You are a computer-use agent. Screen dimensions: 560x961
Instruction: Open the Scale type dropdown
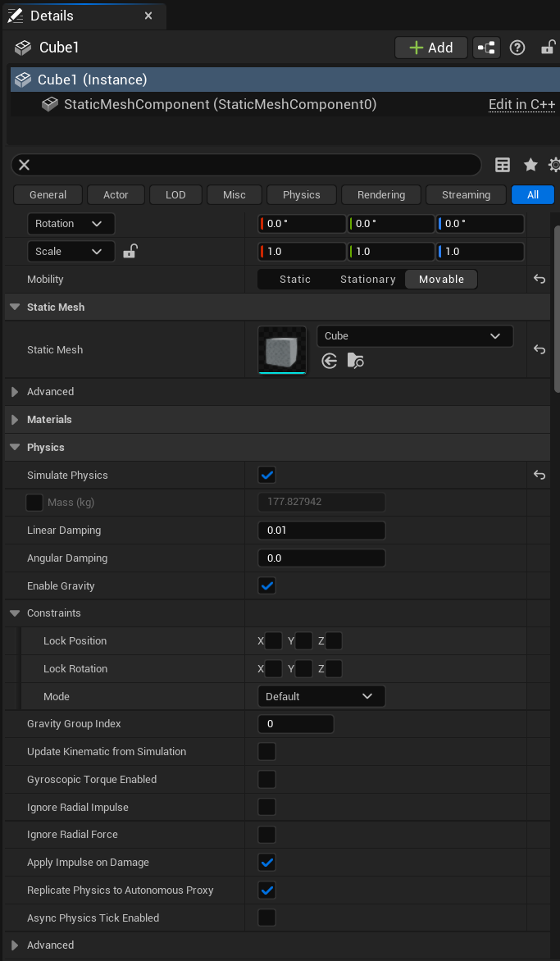point(71,251)
